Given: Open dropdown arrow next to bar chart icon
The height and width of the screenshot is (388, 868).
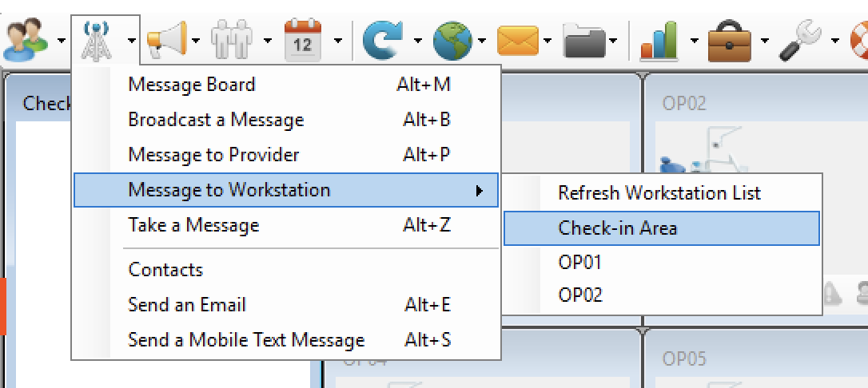Looking at the screenshot, I should (694, 40).
